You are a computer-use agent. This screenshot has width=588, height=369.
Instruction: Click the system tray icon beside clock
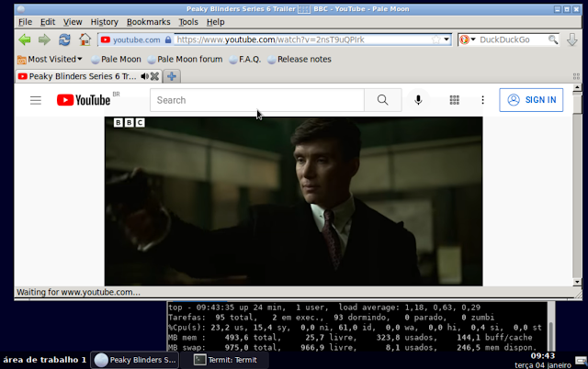pyautogui.click(x=581, y=361)
